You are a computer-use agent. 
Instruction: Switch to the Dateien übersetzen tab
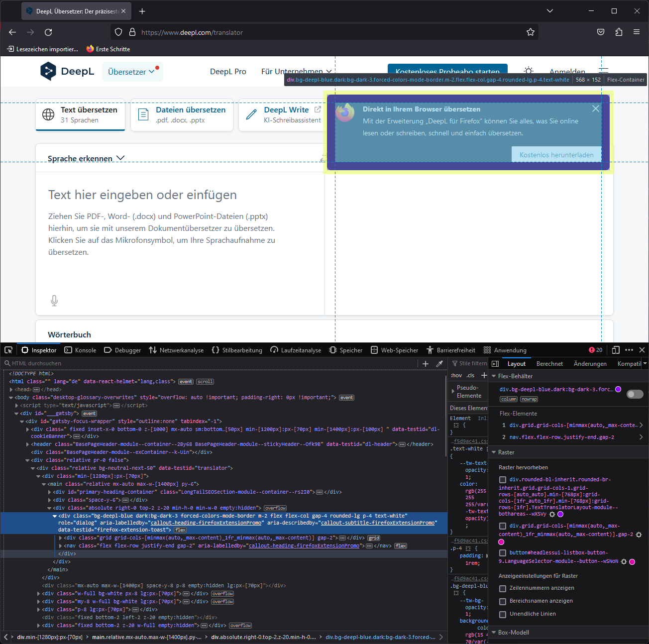[x=182, y=114]
